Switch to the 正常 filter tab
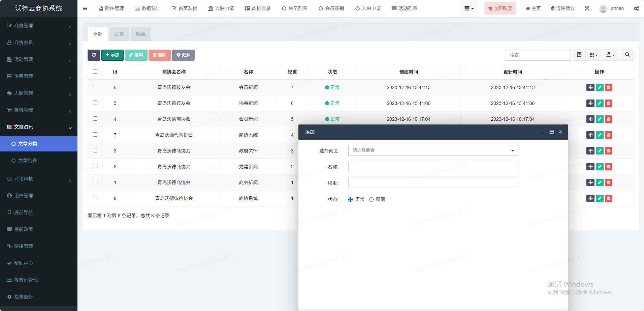The image size is (644, 311). (119, 34)
